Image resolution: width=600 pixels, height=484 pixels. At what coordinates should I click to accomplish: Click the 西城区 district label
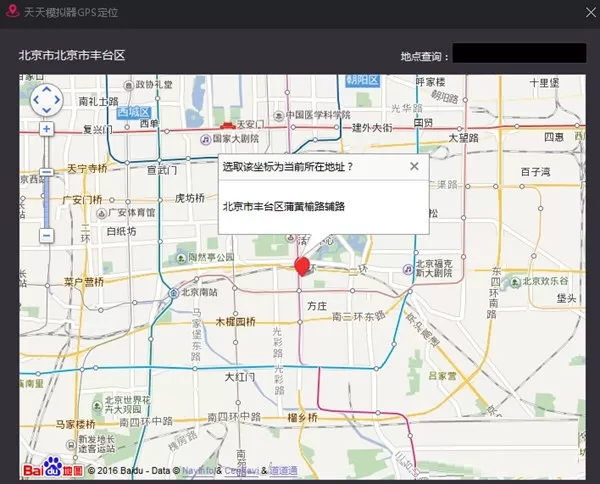(x=134, y=112)
